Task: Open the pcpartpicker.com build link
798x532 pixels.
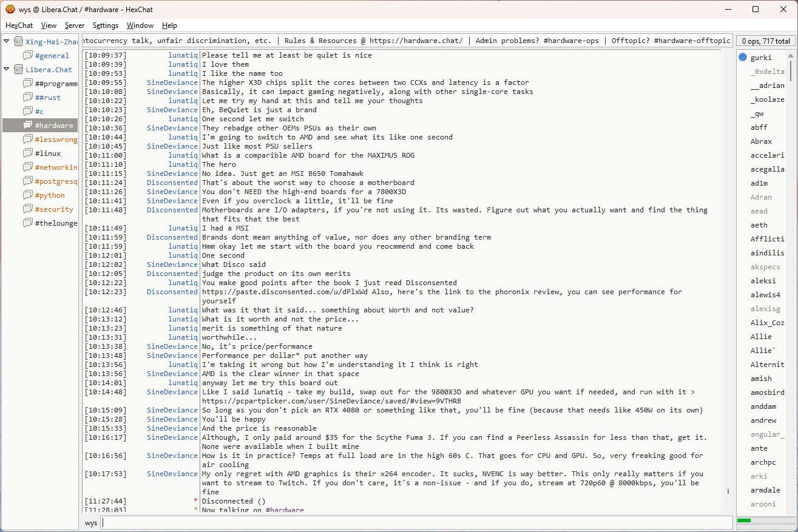Action: click(331, 401)
